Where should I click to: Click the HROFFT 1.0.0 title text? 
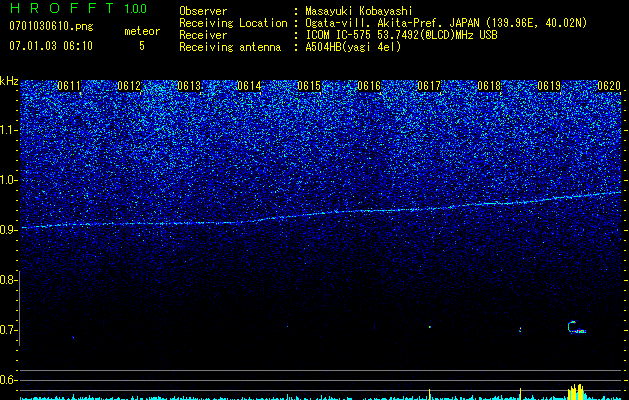[78, 8]
